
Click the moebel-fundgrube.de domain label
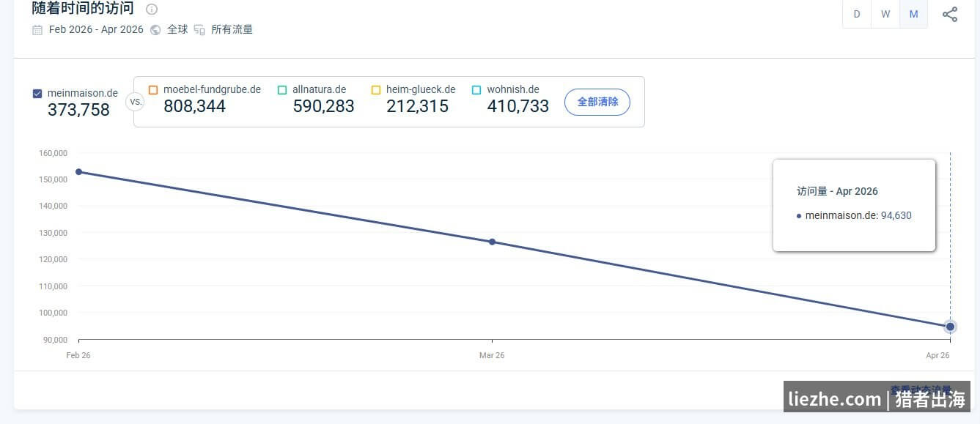pyautogui.click(x=212, y=90)
